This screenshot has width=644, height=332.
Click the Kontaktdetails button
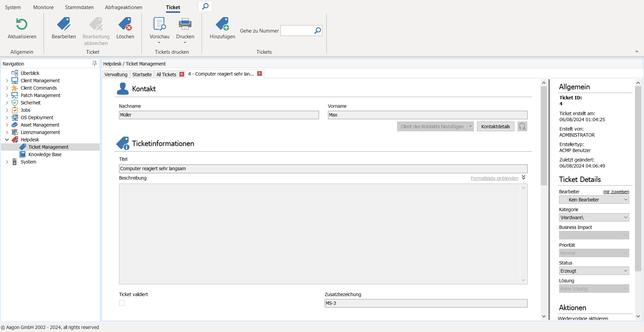click(x=495, y=127)
